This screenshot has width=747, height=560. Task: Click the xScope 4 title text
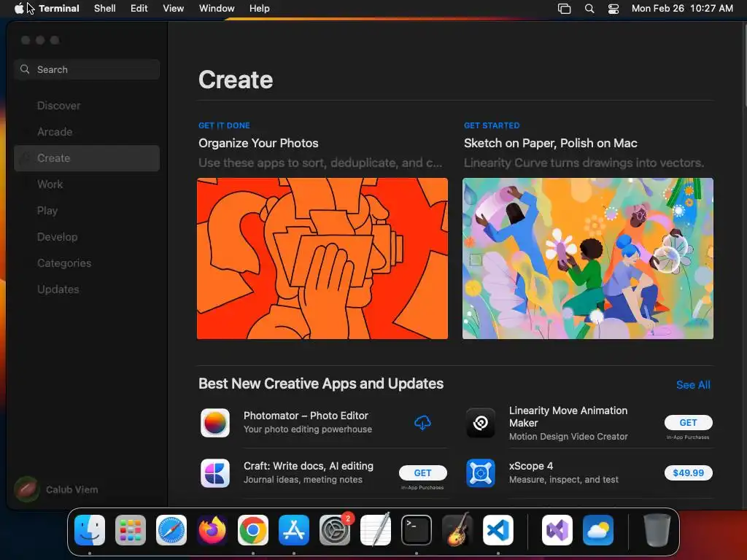(x=531, y=466)
